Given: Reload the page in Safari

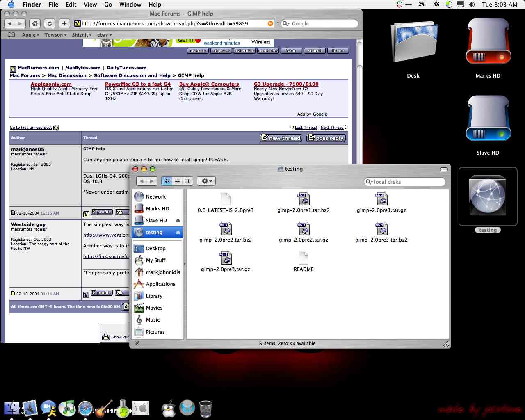Looking at the screenshot, I should 49,23.
